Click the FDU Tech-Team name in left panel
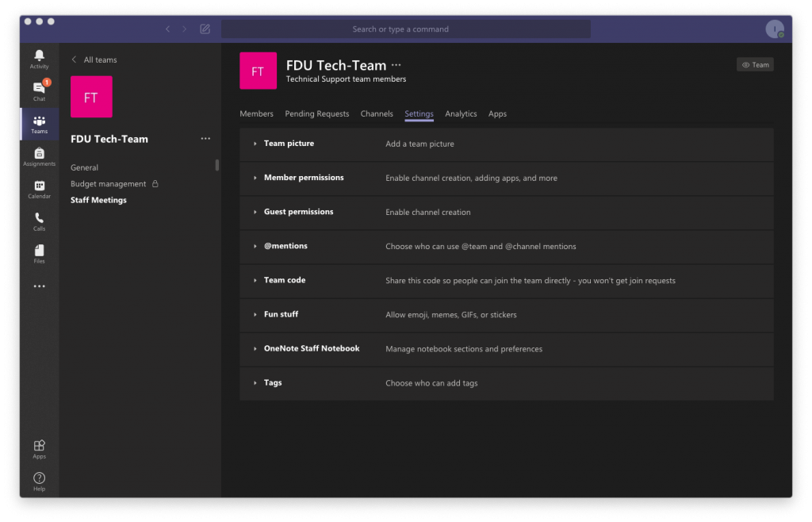The height and width of the screenshot is (522, 812). click(x=109, y=139)
